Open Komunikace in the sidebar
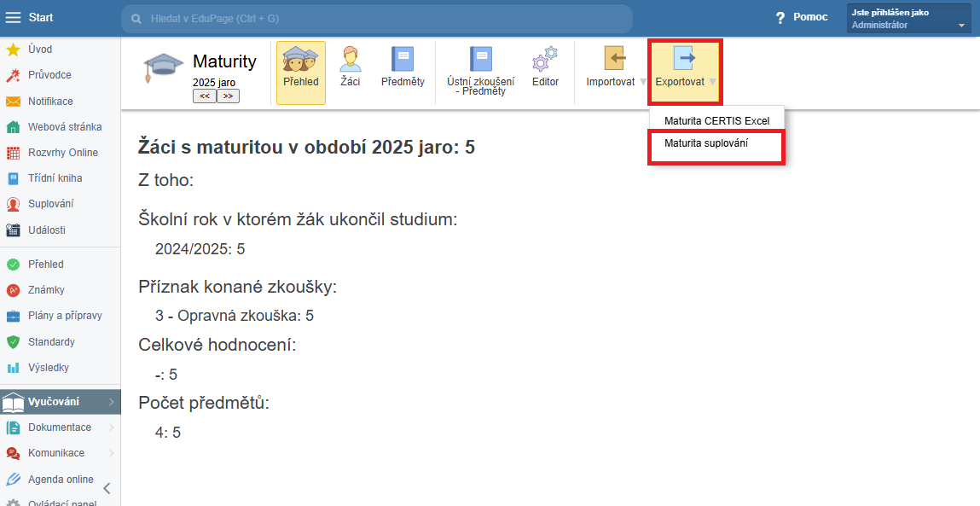Image resolution: width=980 pixels, height=506 pixels. pyautogui.click(x=55, y=453)
